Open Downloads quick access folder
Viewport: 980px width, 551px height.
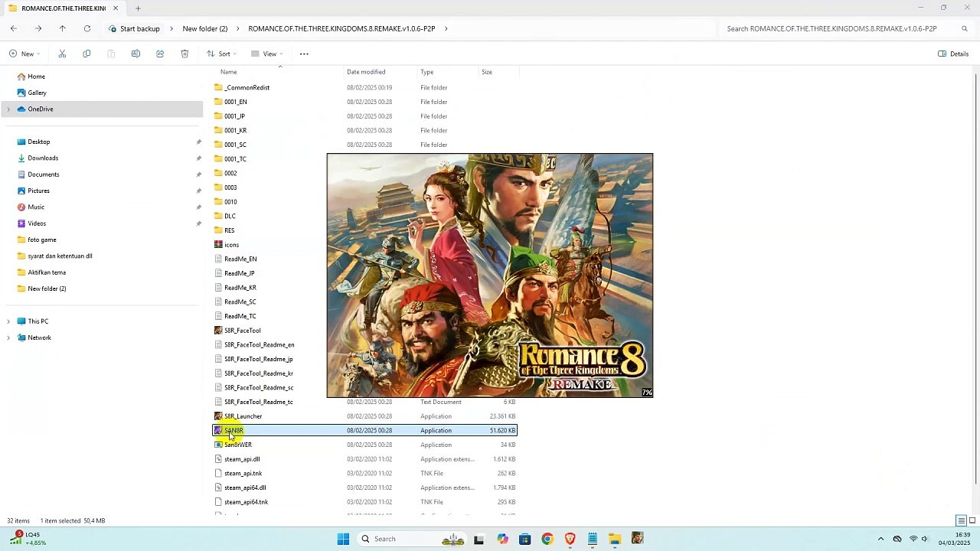coord(43,158)
